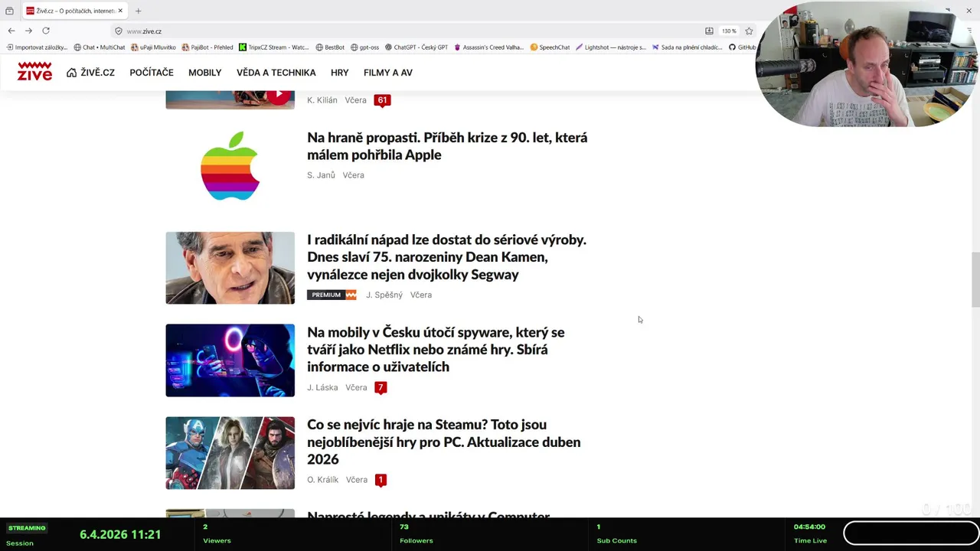The image size is (980, 551).
Task: Click author J. Láska
Action: point(322,387)
